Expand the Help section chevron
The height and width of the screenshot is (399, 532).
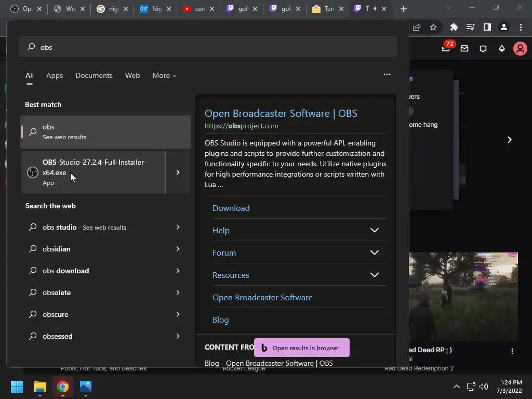tap(374, 230)
